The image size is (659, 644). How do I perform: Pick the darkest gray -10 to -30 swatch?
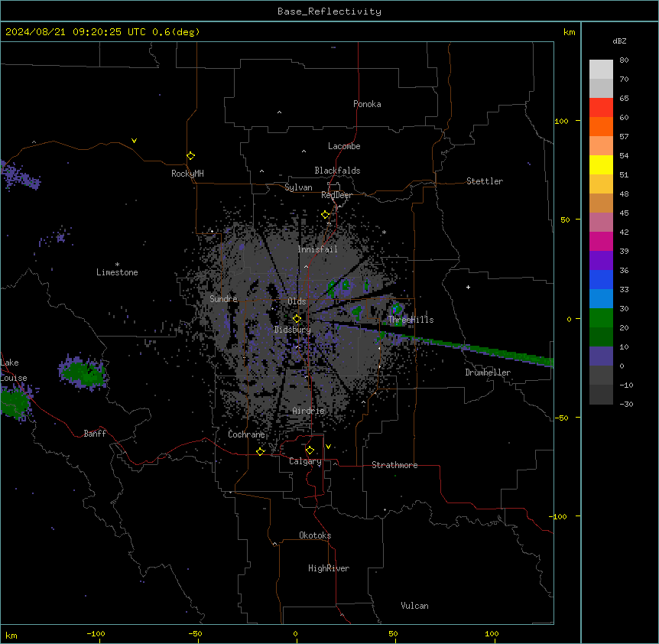[601, 395]
